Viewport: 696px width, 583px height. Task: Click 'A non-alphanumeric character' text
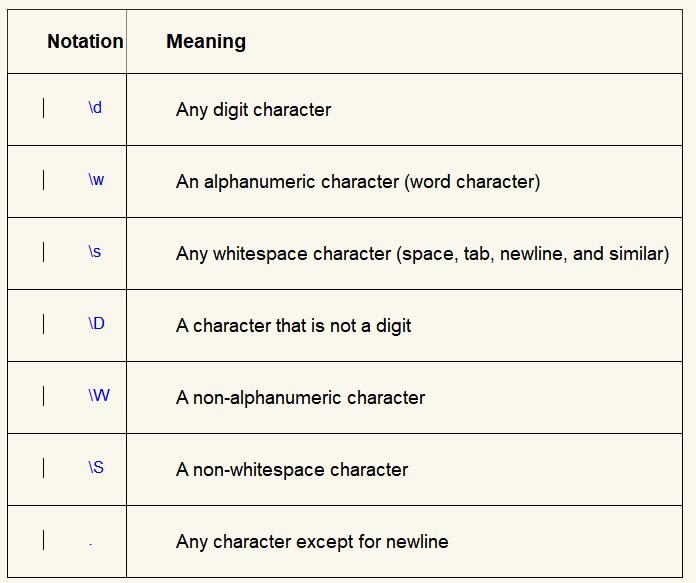pyautogui.click(x=301, y=397)
